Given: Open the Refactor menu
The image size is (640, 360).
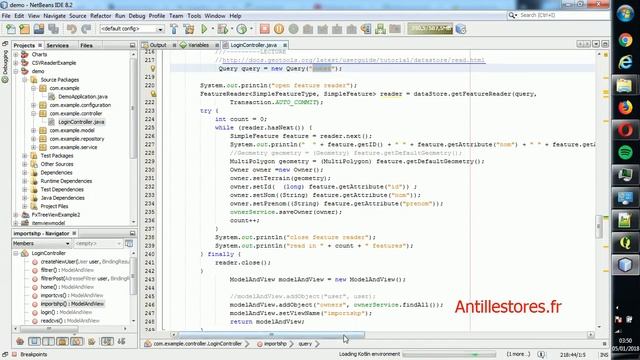Looking at the screenshot, I should [100, 16].
